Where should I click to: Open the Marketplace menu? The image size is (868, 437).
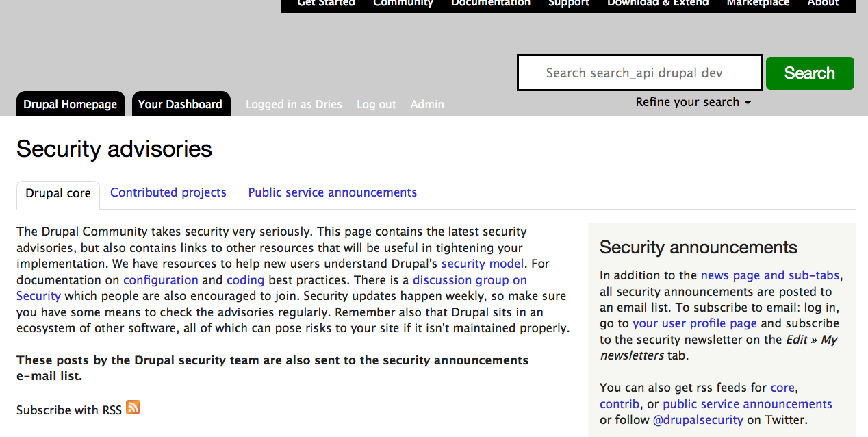coord(758,3)
